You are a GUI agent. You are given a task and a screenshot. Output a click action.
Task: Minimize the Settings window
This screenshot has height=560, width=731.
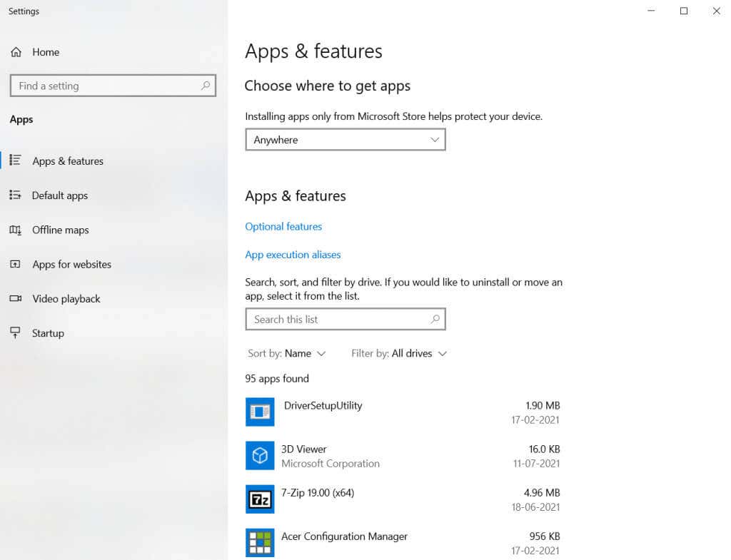coord(651,11)
